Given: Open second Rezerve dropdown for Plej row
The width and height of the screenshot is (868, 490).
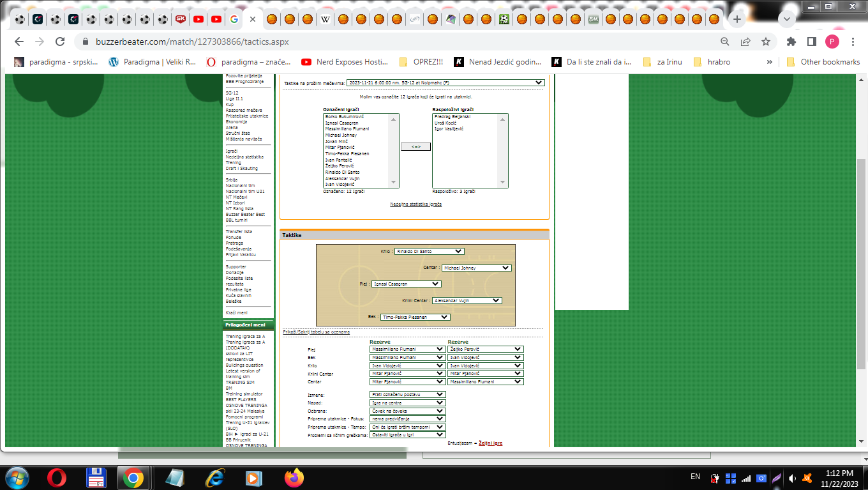Looking at the screenshot, I should point(485,349).
